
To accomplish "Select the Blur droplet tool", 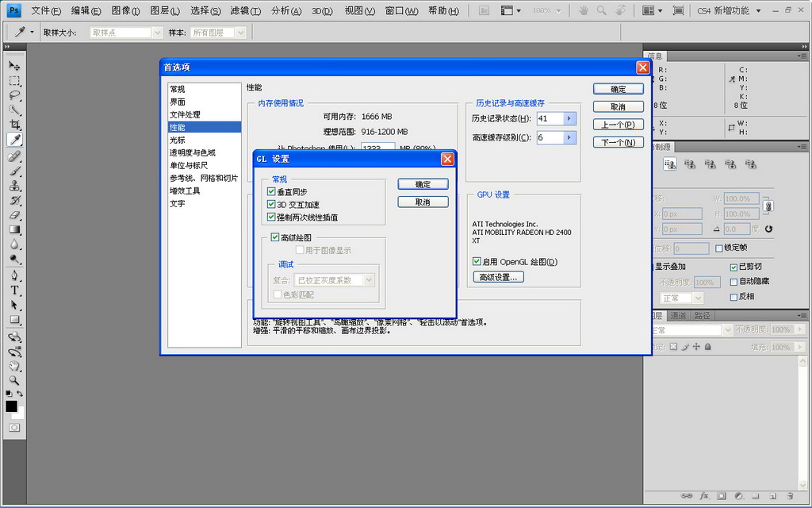I will pos(14,244).
